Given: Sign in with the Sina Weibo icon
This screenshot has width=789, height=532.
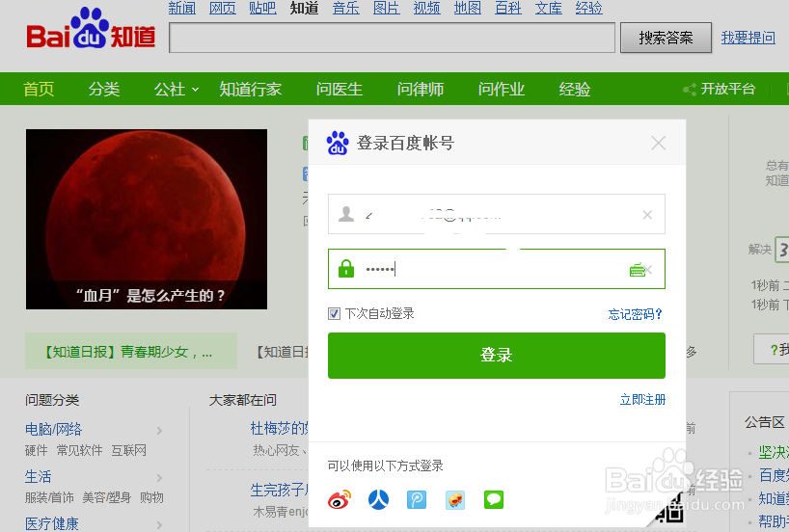Looking at the screenshot, I should [340, 500].
